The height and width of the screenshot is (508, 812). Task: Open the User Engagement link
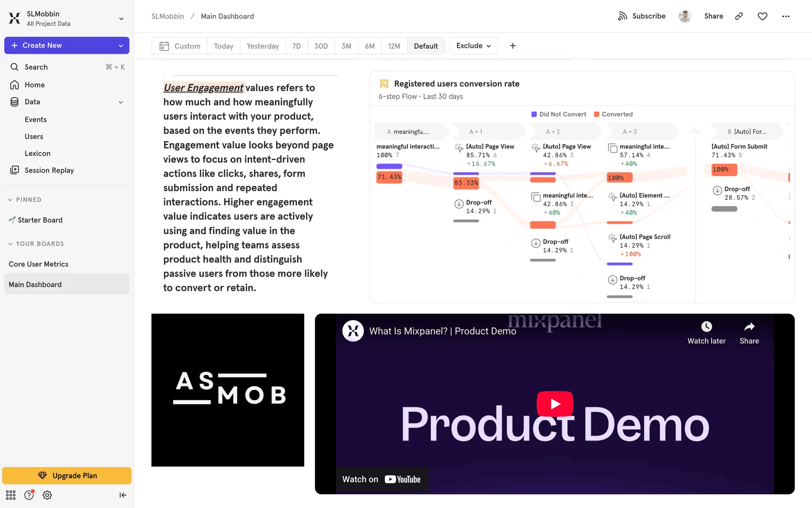pyautogui.click(x=203, y=88)
